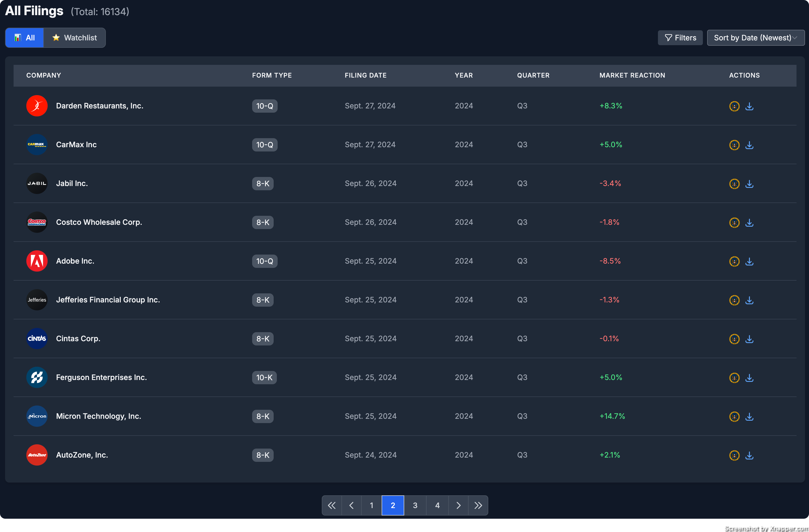This screenshot has height=532, width=809.
Task: Open SEC seal icon for Costco Wholesale
Action: click(x=734, y=222)
